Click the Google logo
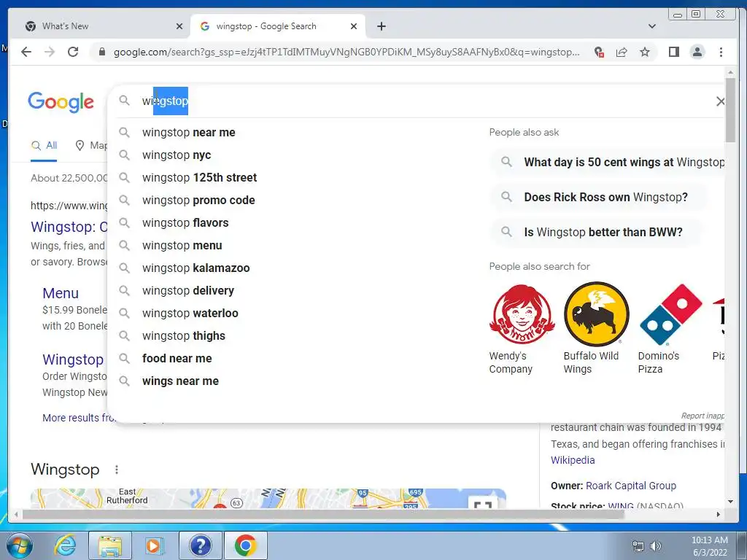Image resolution: width=747 pixels, height=560 pixels. click(61, 102)
